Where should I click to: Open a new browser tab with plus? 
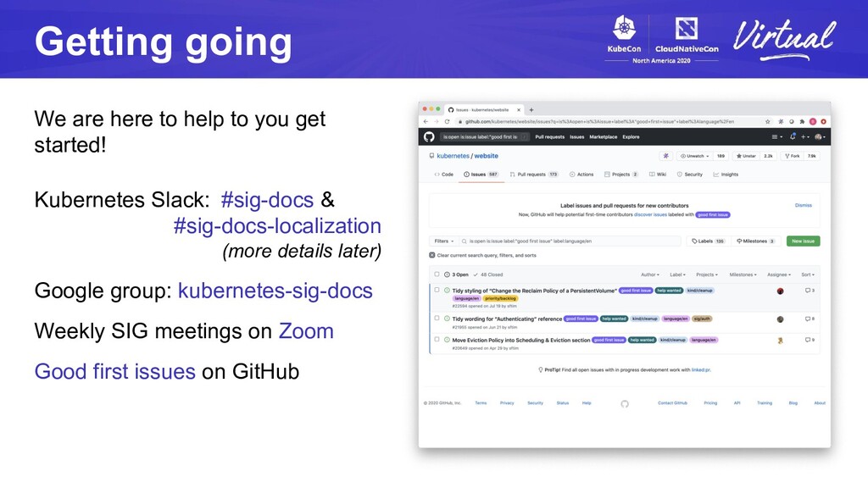(531, 109)
